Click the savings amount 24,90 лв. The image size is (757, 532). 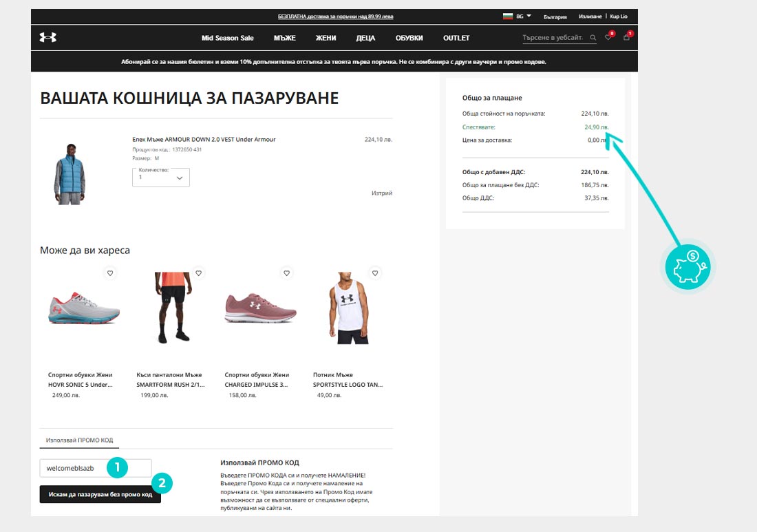(x=596, y=127)
